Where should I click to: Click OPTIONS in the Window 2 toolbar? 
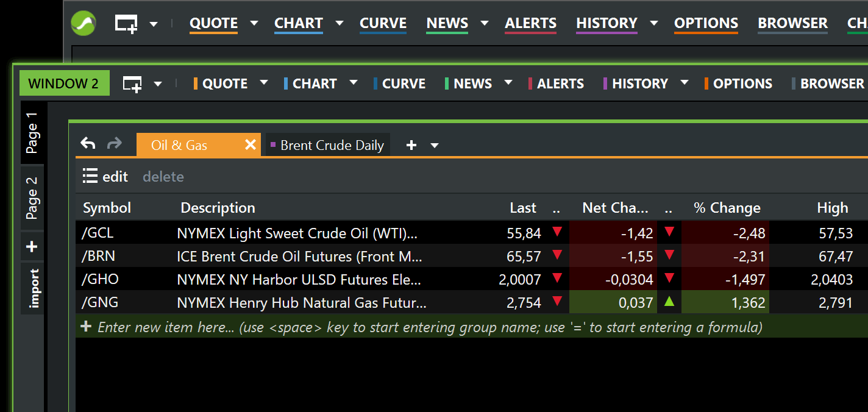click(738, 83)
